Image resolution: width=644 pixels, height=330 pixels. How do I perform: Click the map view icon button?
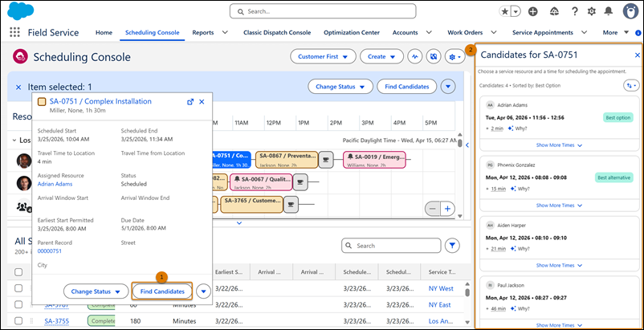(x=434, y=57)
